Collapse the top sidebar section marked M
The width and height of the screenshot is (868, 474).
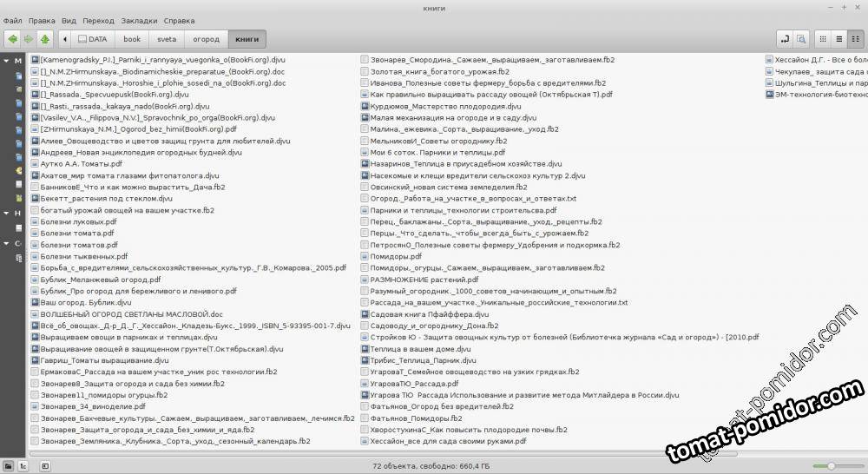[5, 61]
